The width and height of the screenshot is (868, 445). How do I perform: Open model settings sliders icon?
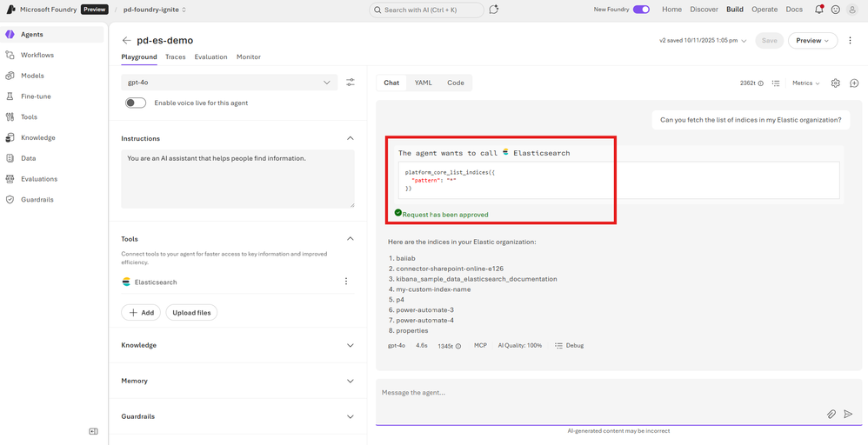[351, 83]
